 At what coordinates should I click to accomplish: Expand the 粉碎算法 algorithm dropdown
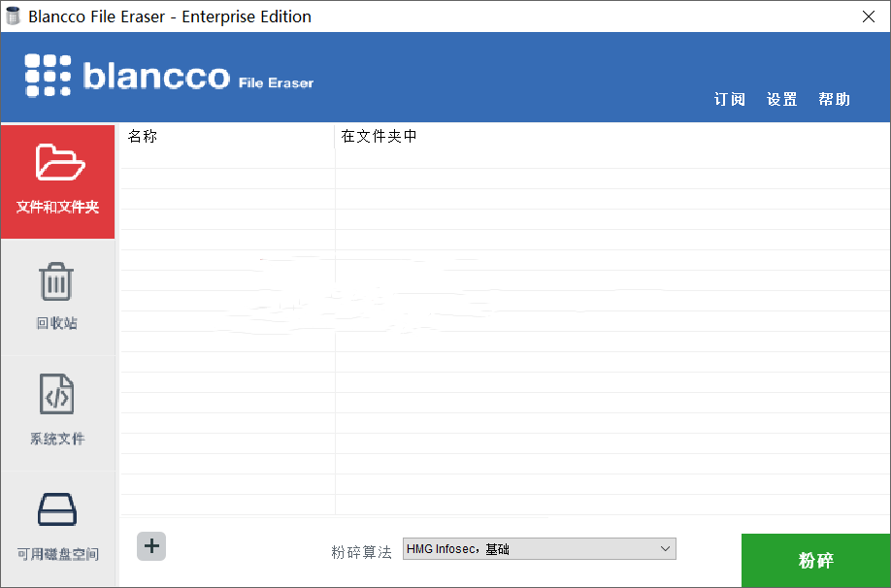540,549
